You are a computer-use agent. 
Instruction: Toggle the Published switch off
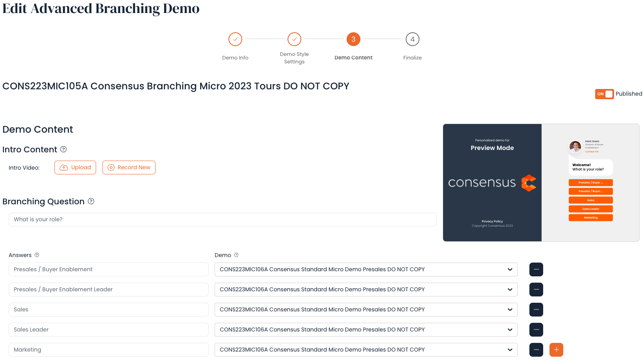point(604,94)
